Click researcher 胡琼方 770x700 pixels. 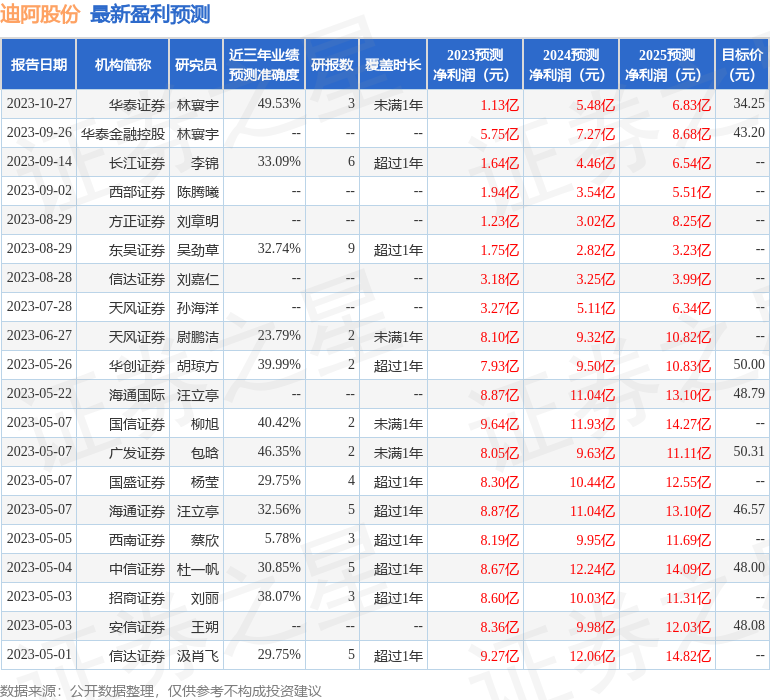click(198, 366)
